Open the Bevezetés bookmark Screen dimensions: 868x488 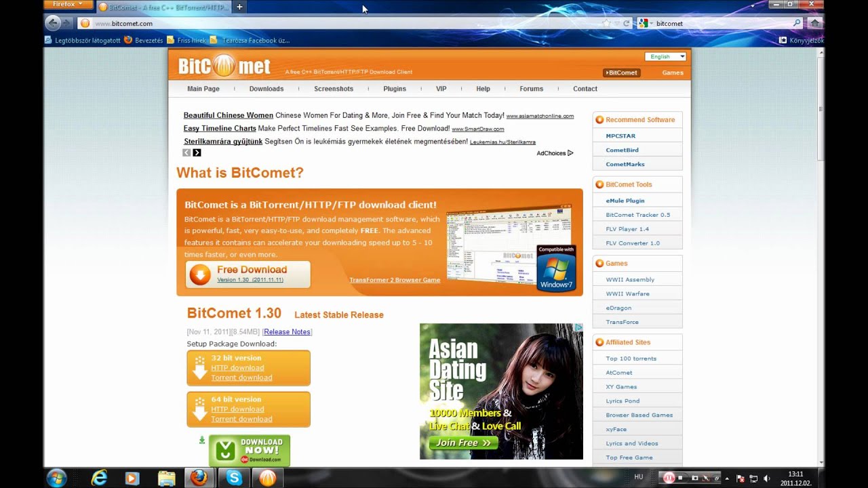pyautogui.click(x=144, y=40)
